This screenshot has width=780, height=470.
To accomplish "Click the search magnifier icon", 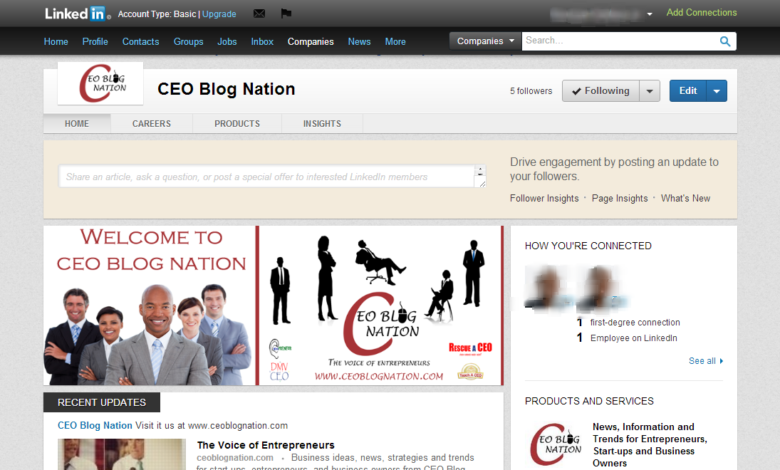I will 725,41.
